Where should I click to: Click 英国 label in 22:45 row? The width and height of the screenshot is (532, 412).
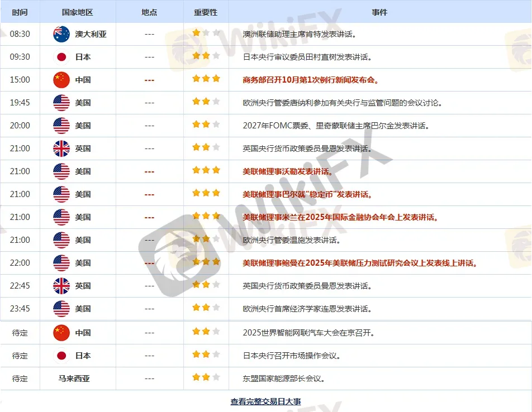[x=83, y=286]
